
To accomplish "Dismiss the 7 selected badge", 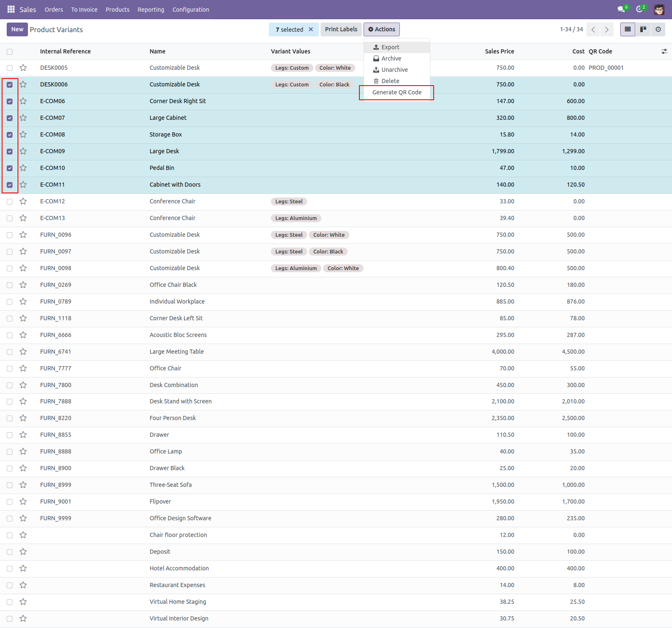I will coord(311,29).
